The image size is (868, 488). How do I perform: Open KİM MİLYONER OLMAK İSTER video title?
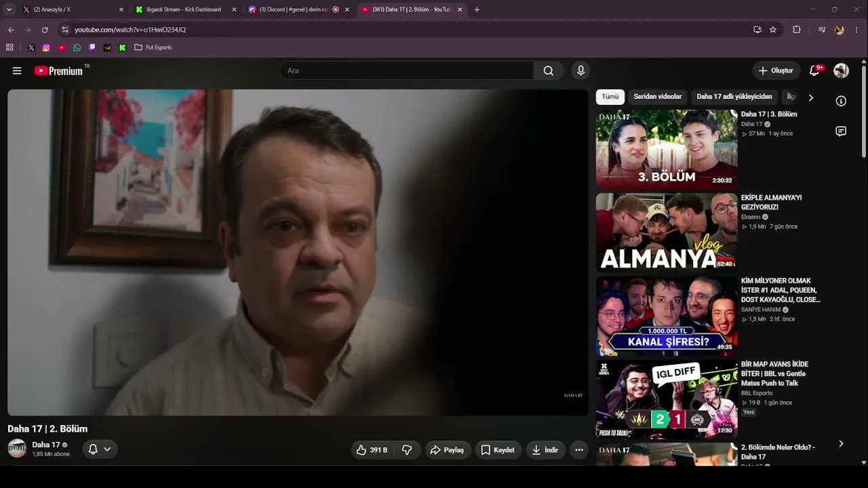pyautogui.click(x=781, y=290)
